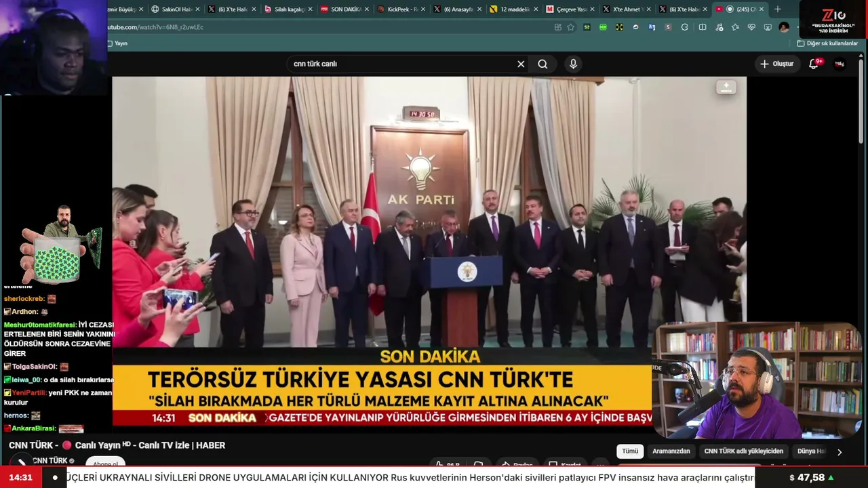Image resolution: width=868 pixels, height=488 pixels.
Task: Click chat username leiwa_00
Action: pos(26,380)
